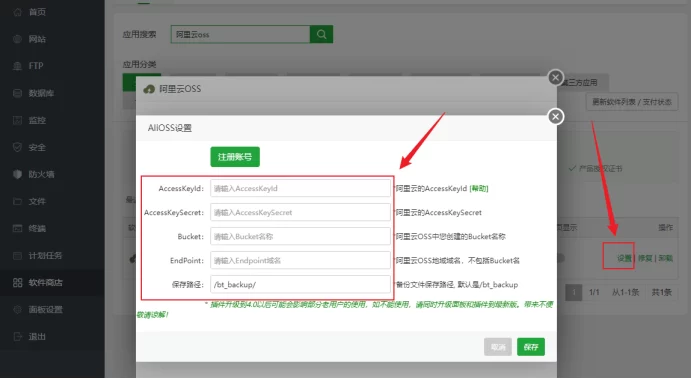Focus the Bucket name input field

[x=300, y=237]
